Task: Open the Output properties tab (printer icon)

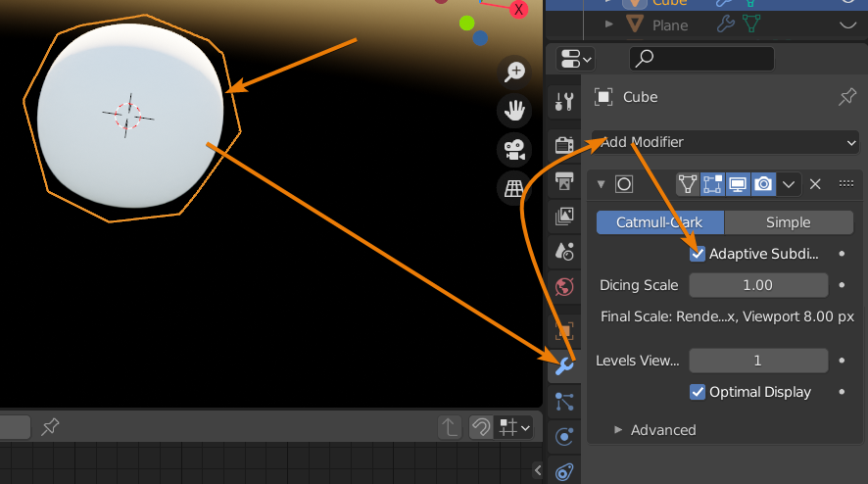Action: point(564,180)
